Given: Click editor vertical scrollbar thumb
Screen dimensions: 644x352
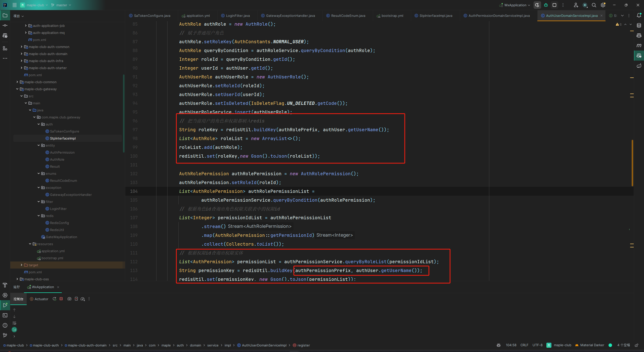Looking at the screenshot, I should point(632,163).
